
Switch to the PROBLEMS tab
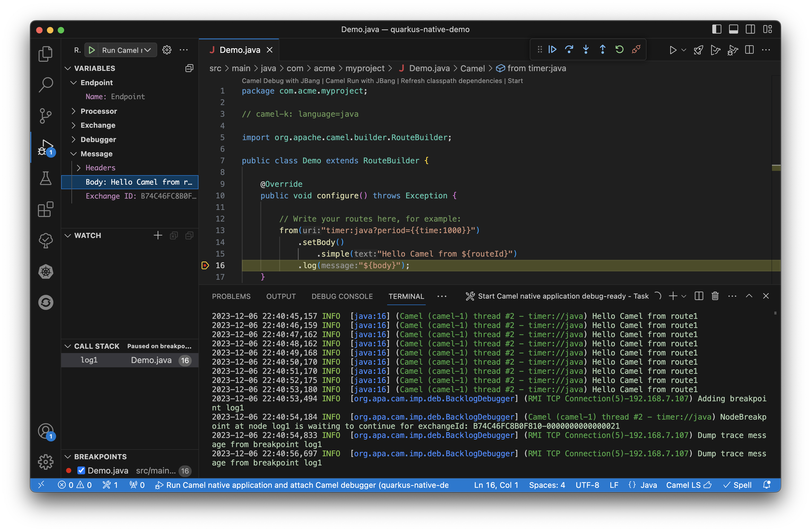click(231, 296)
